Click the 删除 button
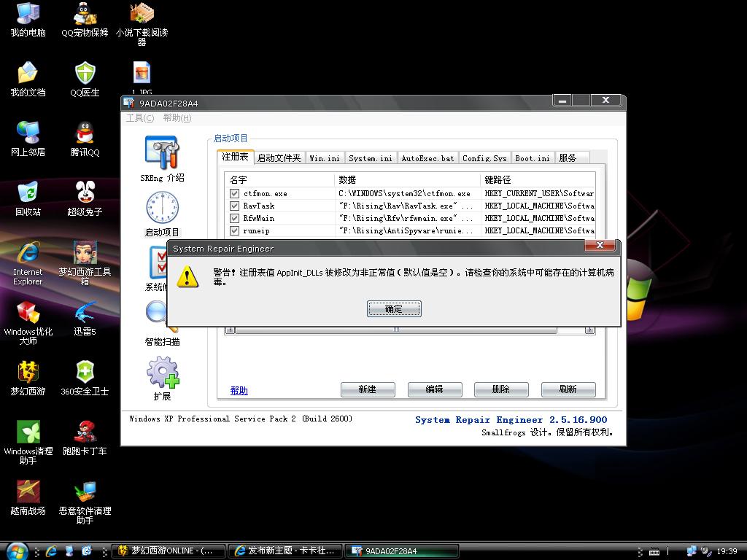The width and height of the screenshot is (747, 560). [x=501, y=389]
